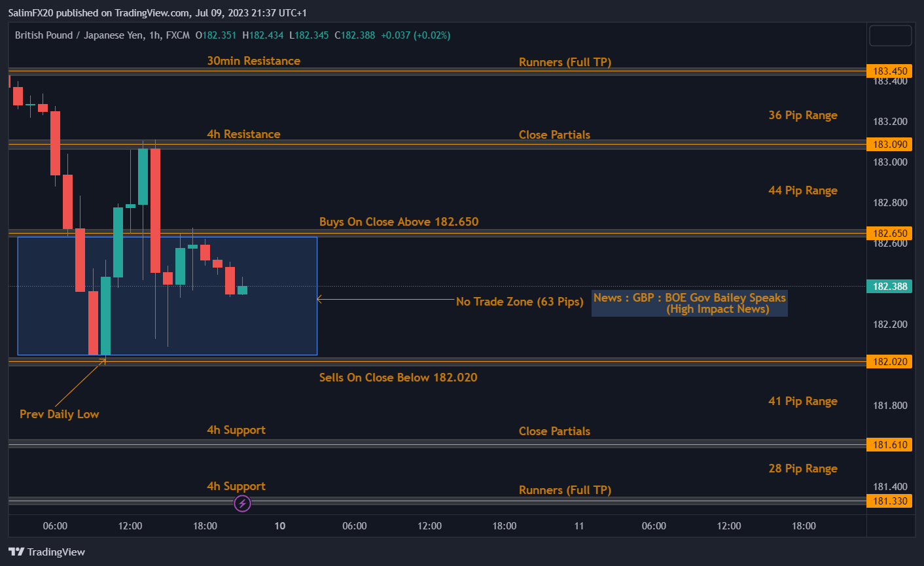Click the '4h Resistance' text label
The width and height of the screenshot is (924, 566).
pos(243,134)
